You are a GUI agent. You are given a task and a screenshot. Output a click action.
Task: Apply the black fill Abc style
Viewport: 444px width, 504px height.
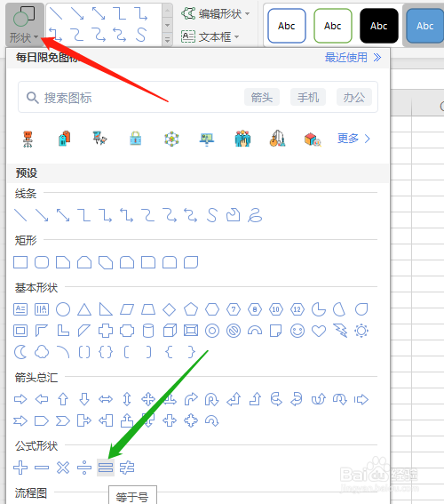(x=379, y=26)
